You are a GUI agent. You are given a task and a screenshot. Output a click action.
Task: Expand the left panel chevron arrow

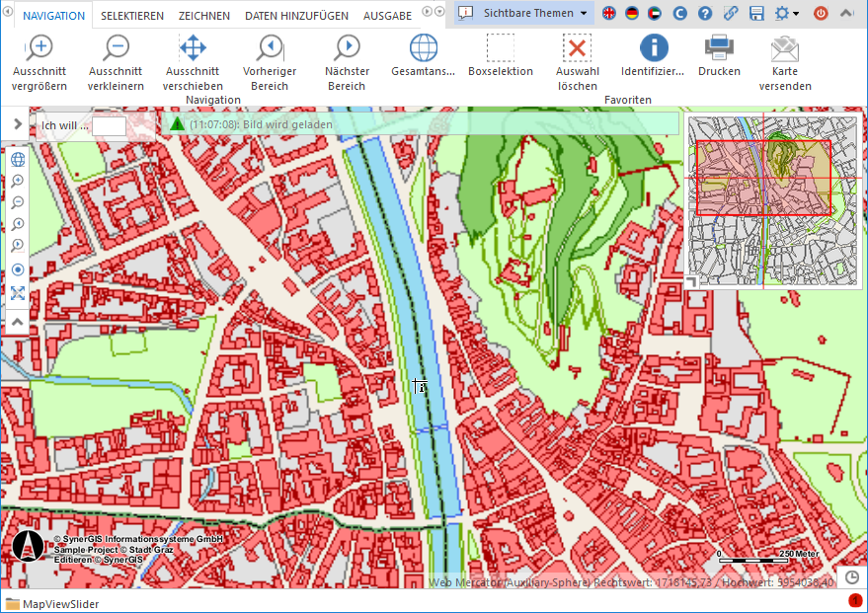click(x=17, y=124)
